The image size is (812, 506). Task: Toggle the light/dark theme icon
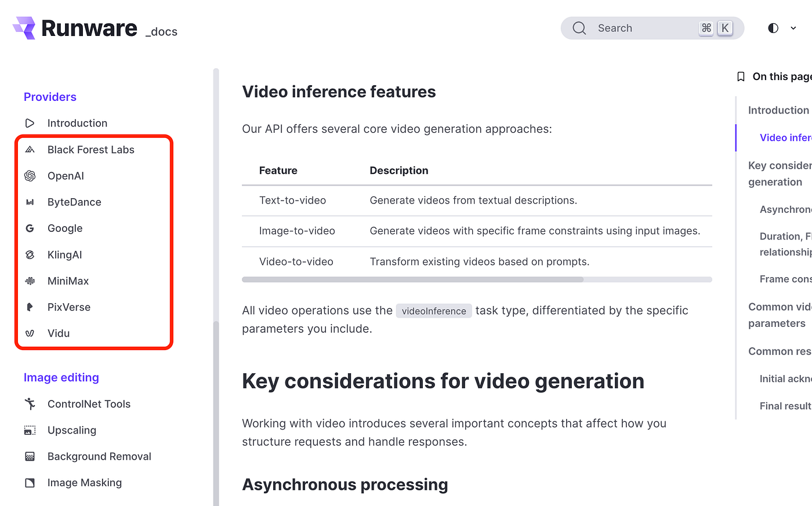pos(773,28)
